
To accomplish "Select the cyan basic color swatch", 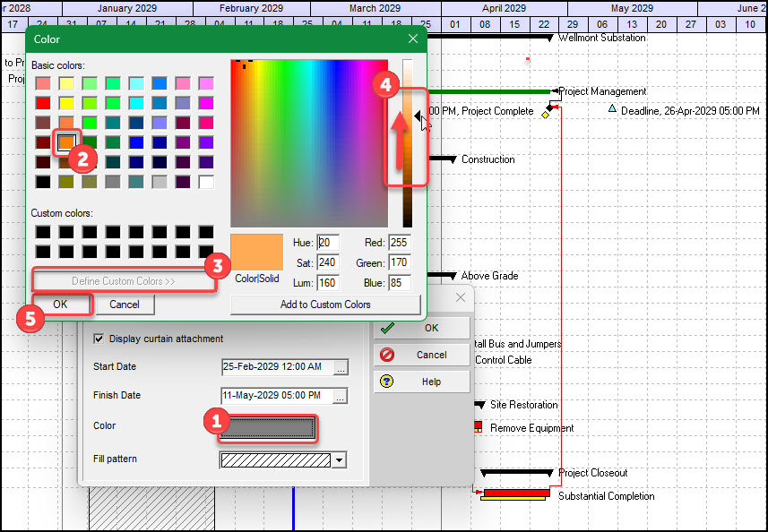I will pos(136,103).
